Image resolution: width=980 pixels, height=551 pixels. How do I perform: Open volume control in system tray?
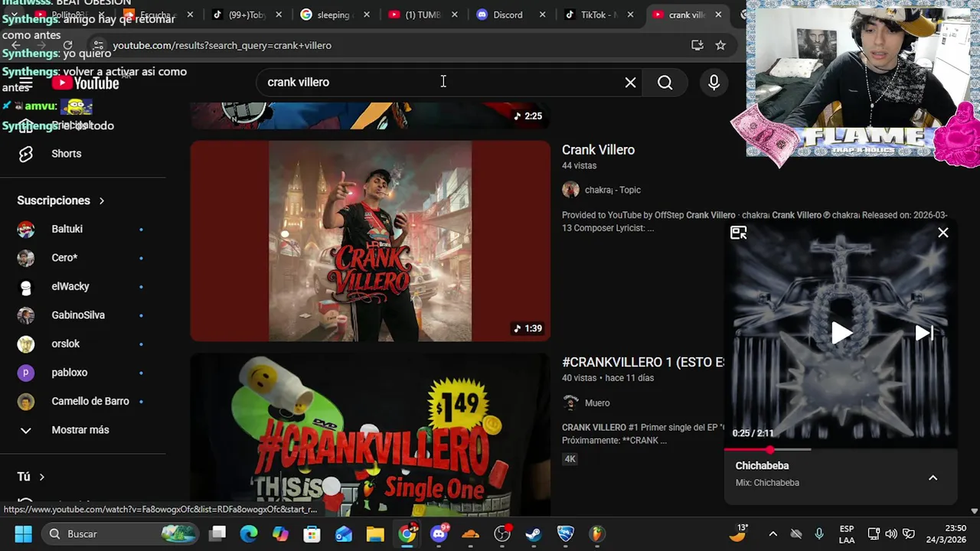coord(890,534)
